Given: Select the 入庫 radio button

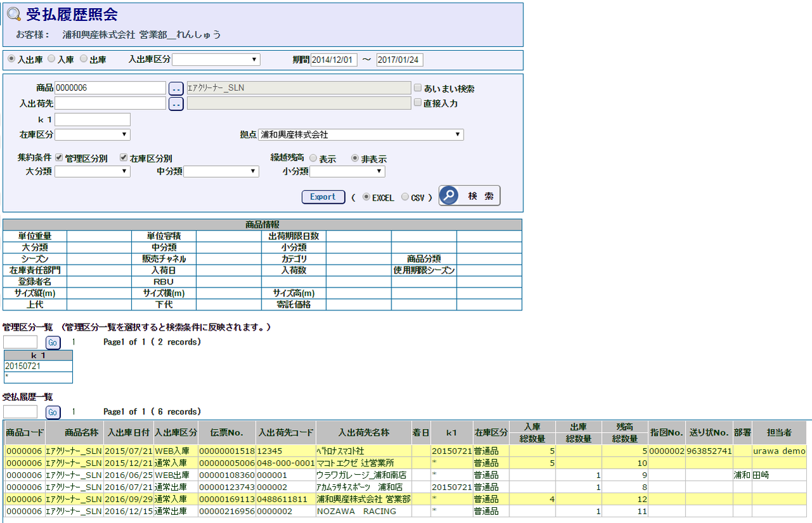Looking at the screenshot, I should [51, 59].
